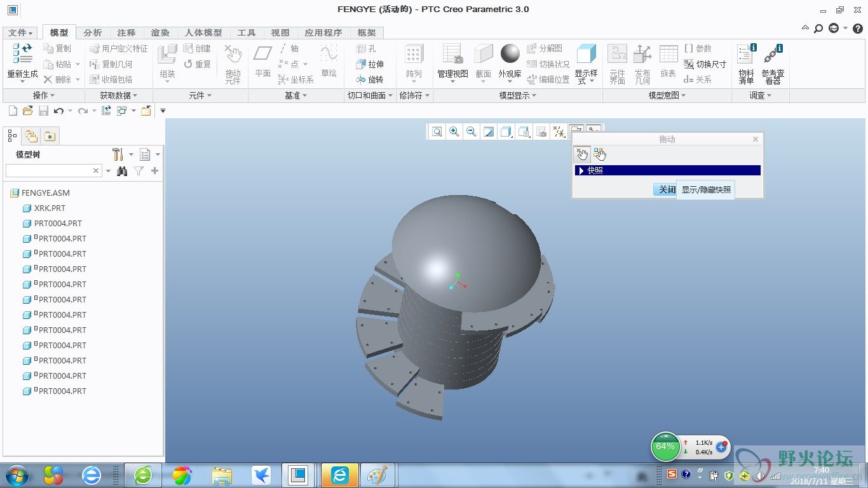The image size is (868, 488).
Task: Open the favorites tab in navigator
Action: click(50, 136)
